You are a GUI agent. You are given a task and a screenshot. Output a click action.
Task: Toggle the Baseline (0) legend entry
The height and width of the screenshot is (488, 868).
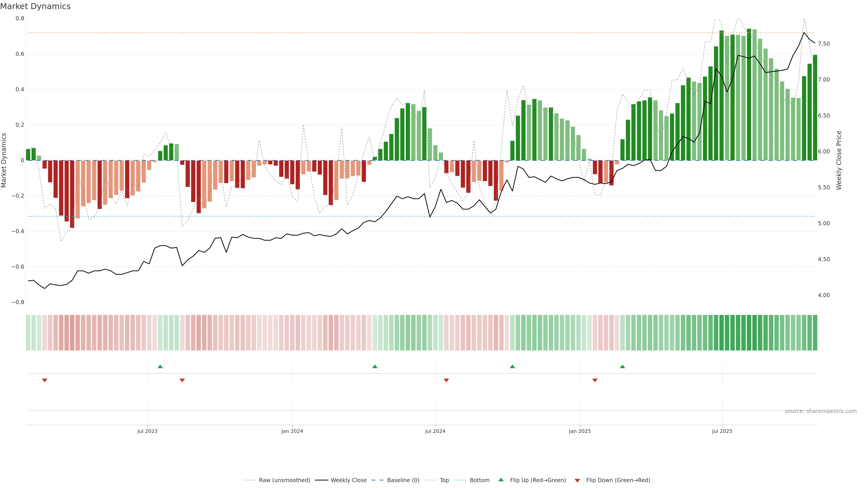[x=403, y=480]
